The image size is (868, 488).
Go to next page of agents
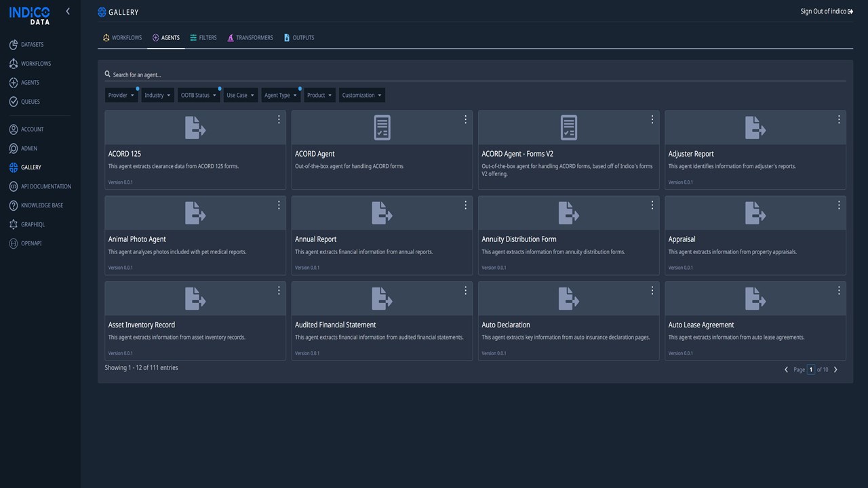(x=835, y=370)
